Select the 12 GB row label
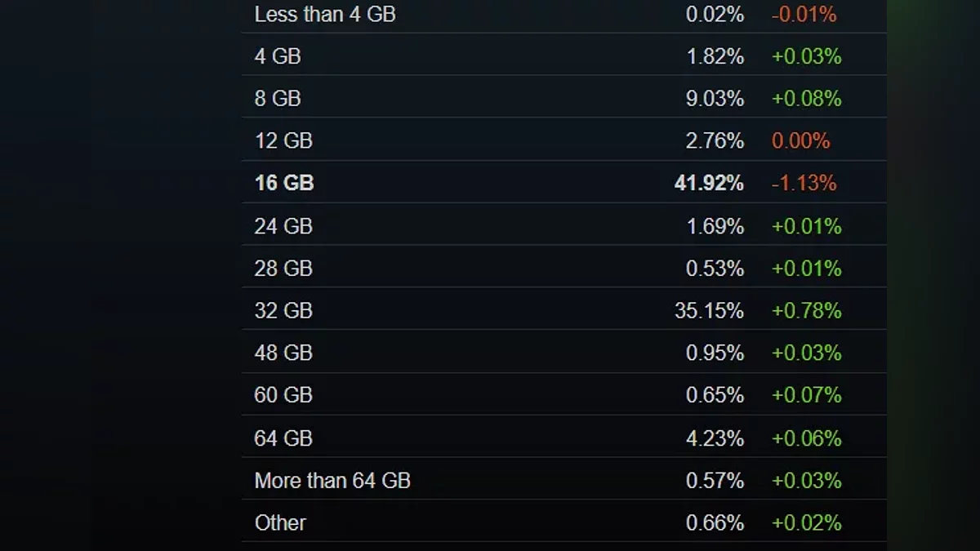 coord(283,141)
